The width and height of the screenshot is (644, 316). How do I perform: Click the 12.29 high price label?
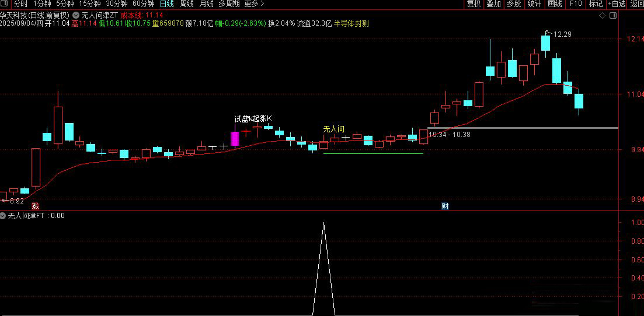click(562, 34)
